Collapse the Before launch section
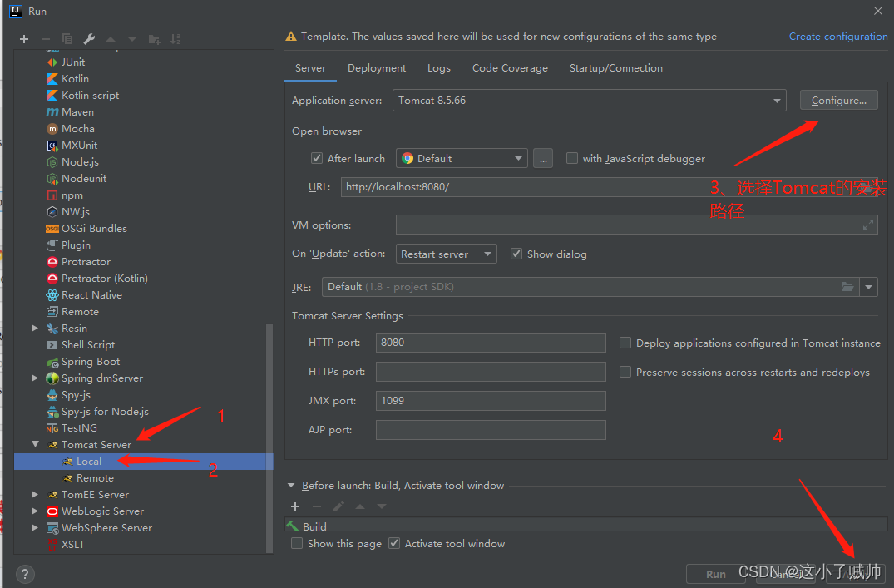The height and width of the screenshot is (588, 894). 291,486
